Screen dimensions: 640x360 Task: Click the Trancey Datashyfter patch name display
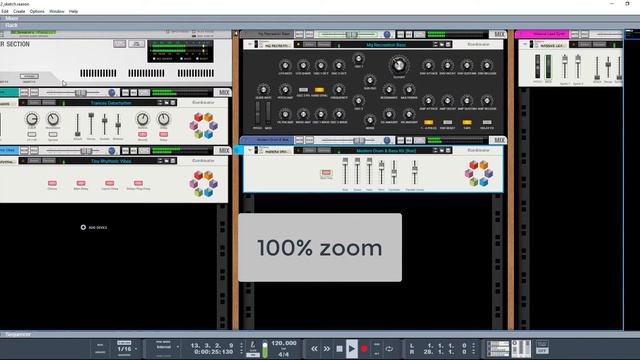click(x=111, y=103)
